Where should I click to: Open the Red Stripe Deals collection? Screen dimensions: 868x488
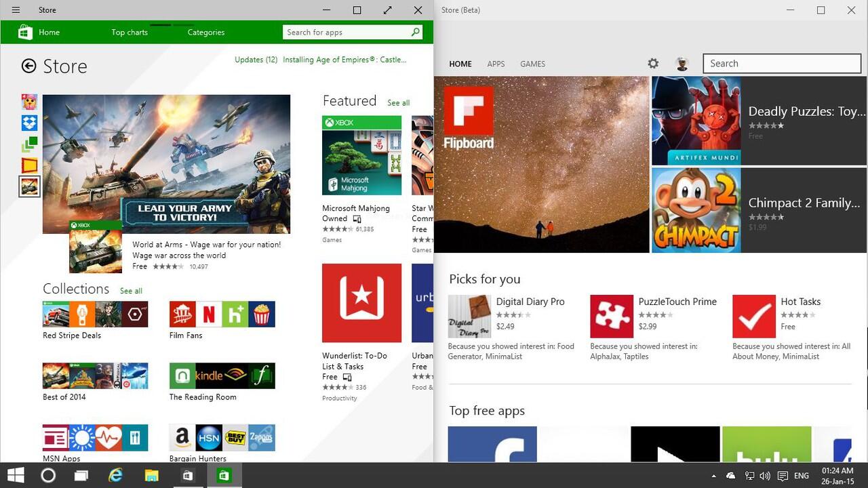(95, 321)
